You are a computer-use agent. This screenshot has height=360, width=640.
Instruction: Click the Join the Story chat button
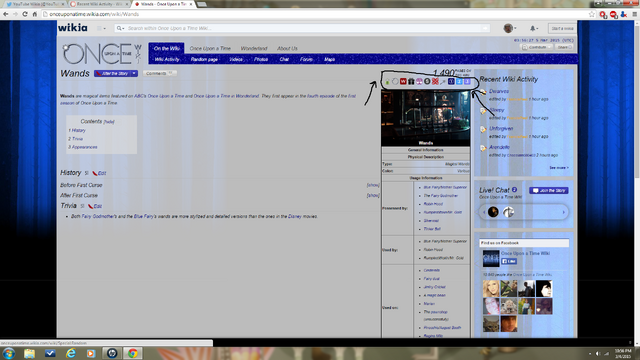[x=549, y=191]
